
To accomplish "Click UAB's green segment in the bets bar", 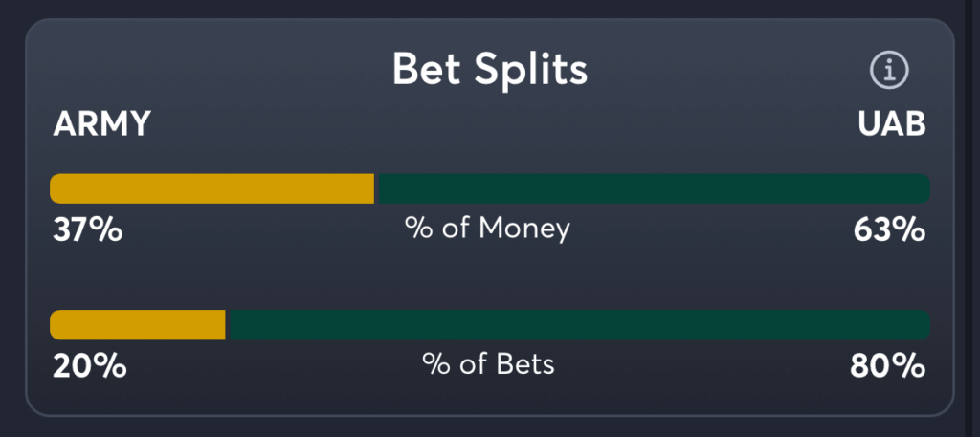I will pos(579,325).
